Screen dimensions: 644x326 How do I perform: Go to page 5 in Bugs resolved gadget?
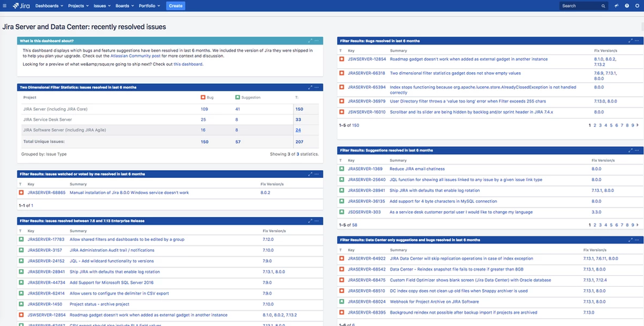pyautogui.click(x=611, y=125)
